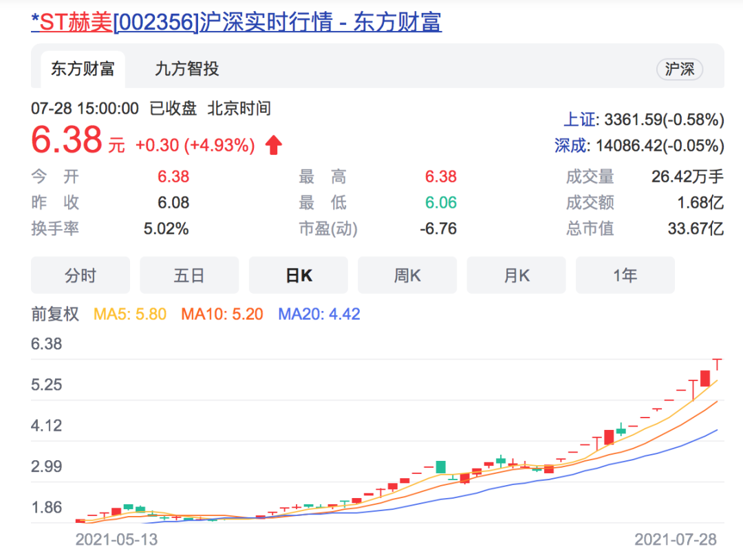Click the red up arrow icon
Screen dimensions: 743x560
coord(274,145)
